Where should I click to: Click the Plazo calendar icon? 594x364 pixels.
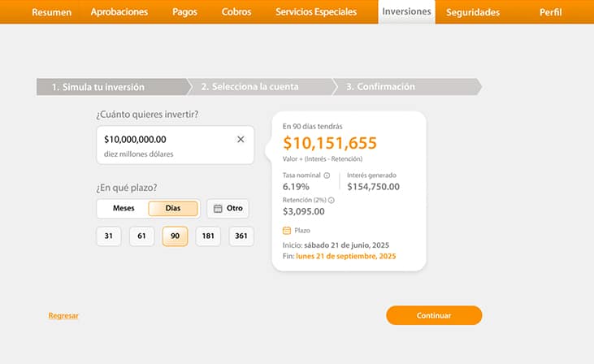click(x=287, y=231)
